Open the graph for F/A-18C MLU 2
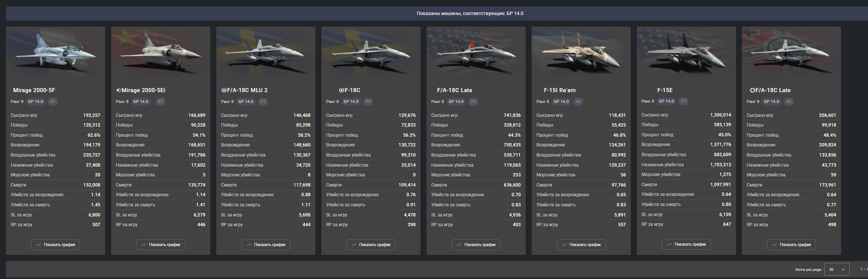Screen dimensions: 868x279 (266, 245)
